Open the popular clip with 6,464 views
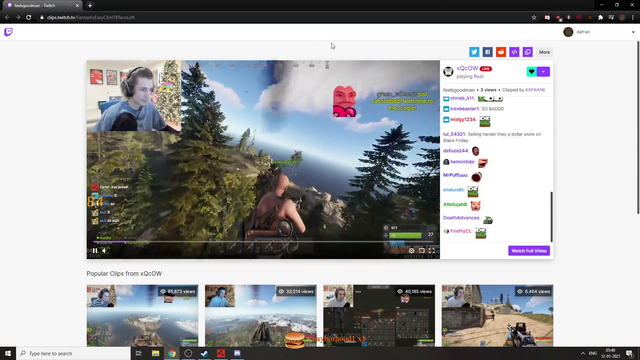Image resolution: width=640 pixels, height=360 pixels. 498,316
